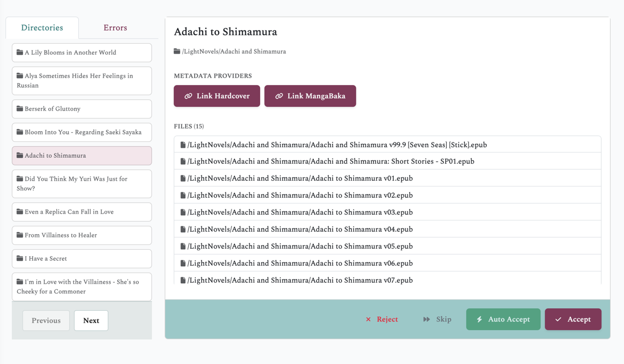This screenshot has width=624, height=364.
Task: Click the folder icon beside Even a Replica
Action: tap(20, 211)
